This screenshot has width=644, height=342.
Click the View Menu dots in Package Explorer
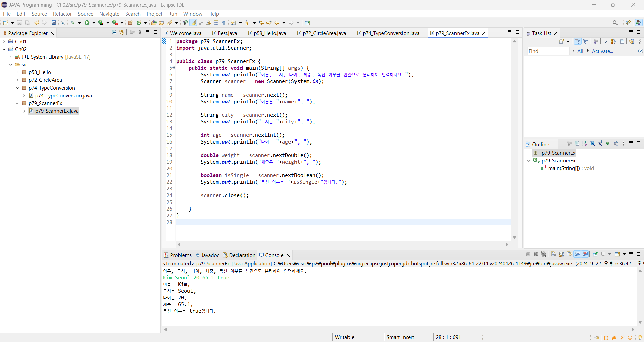(140, 32)
